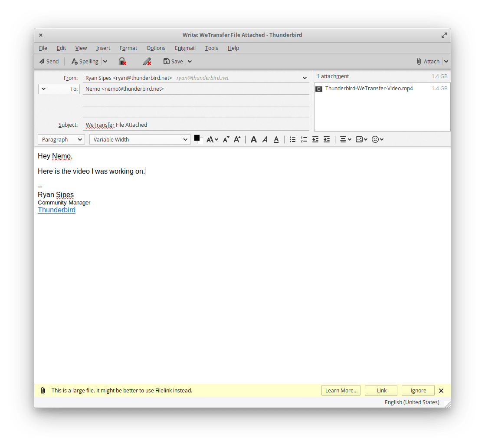
Task: Select the Thunderbird-WeTransfer-Video.mp4 attachment
Action: 369,89
